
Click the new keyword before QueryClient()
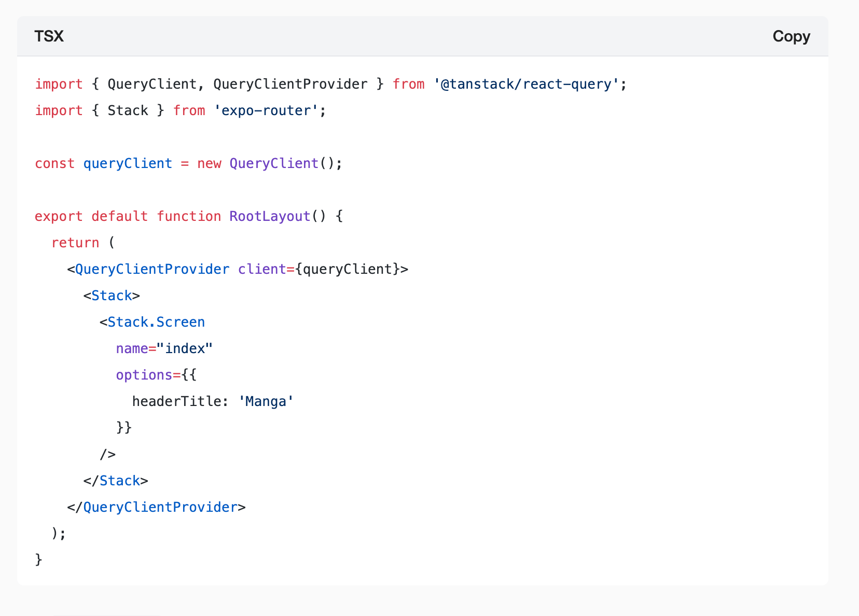click(209, 163)
